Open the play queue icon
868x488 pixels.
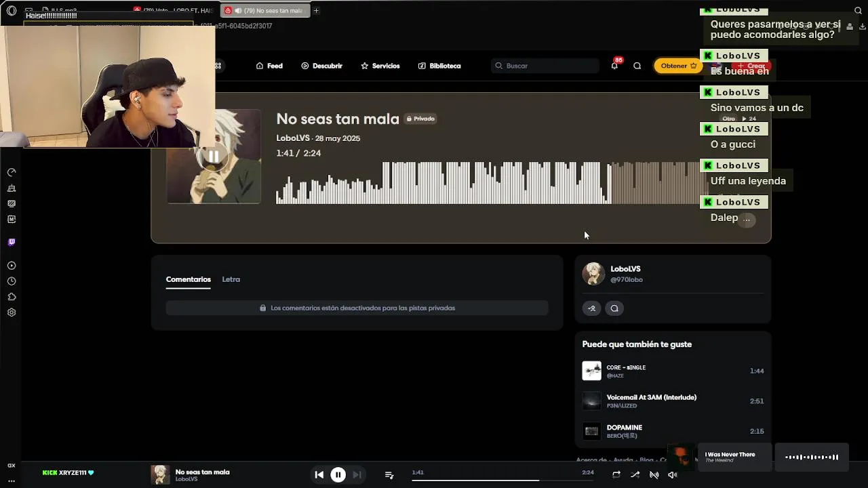coord(389,475)
